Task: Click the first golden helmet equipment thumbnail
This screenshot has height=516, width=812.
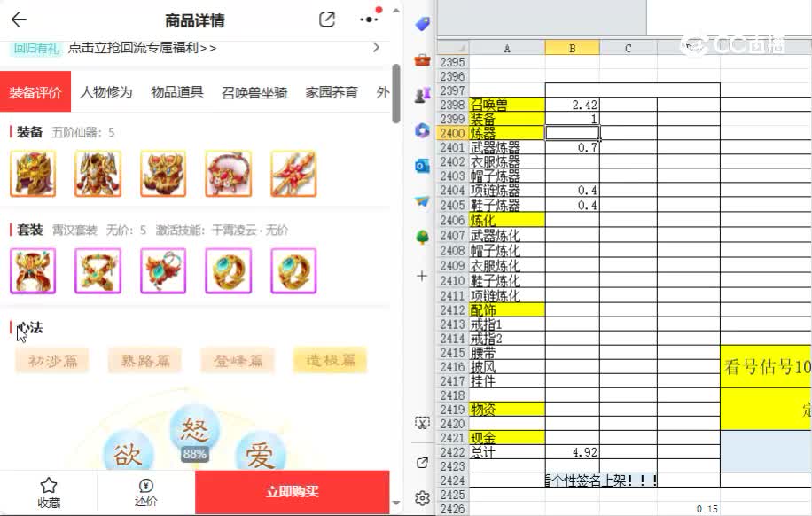Action: 32,174
